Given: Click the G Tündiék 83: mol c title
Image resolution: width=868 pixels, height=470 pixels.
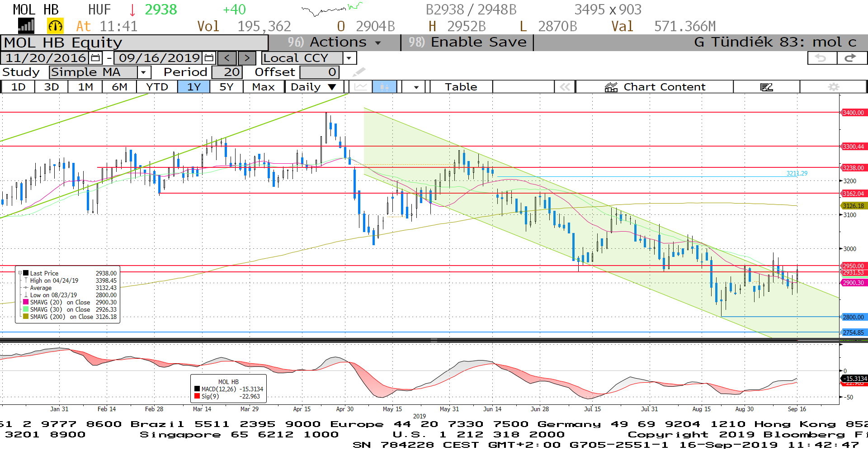Looking at the screenshot, I should click(775, 42).
